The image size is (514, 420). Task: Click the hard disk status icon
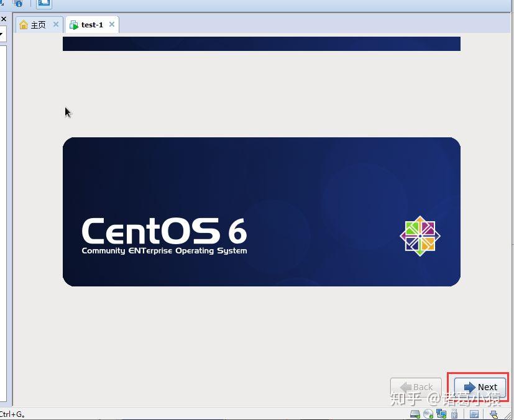coord(415,413)
